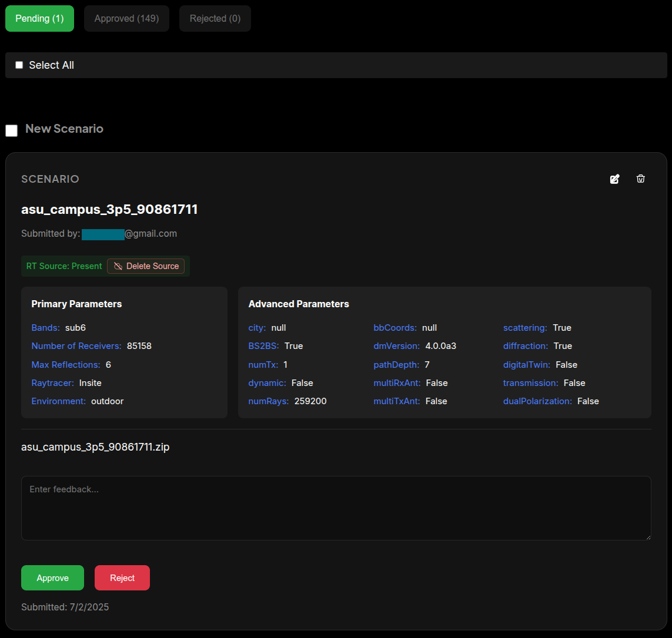Reject the pending scenario
The height and width of the screenshot is (638, 672).
[122, 577]
